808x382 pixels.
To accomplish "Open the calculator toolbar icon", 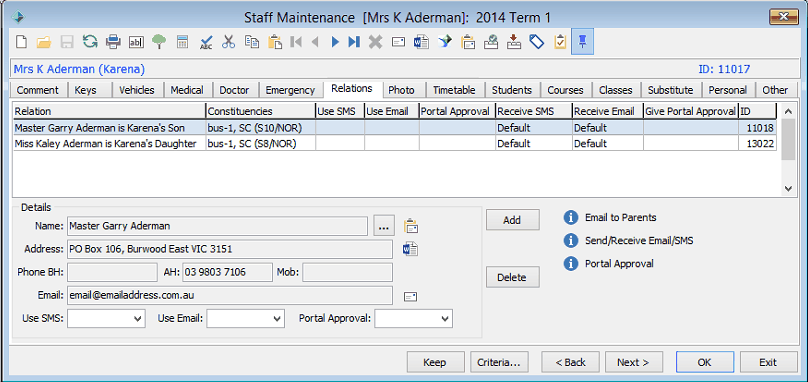I will (x=182, y=42).
